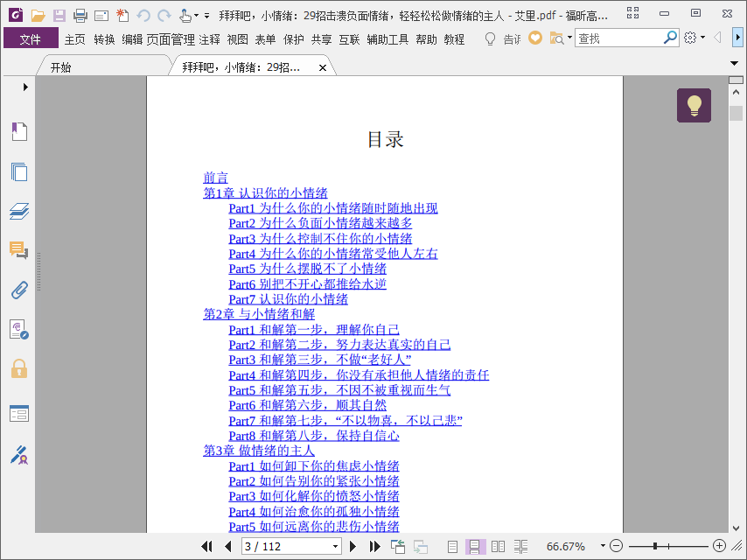The image size is (747, 560).
Task: Click the Redo arrow
Action: pos(164,16)
